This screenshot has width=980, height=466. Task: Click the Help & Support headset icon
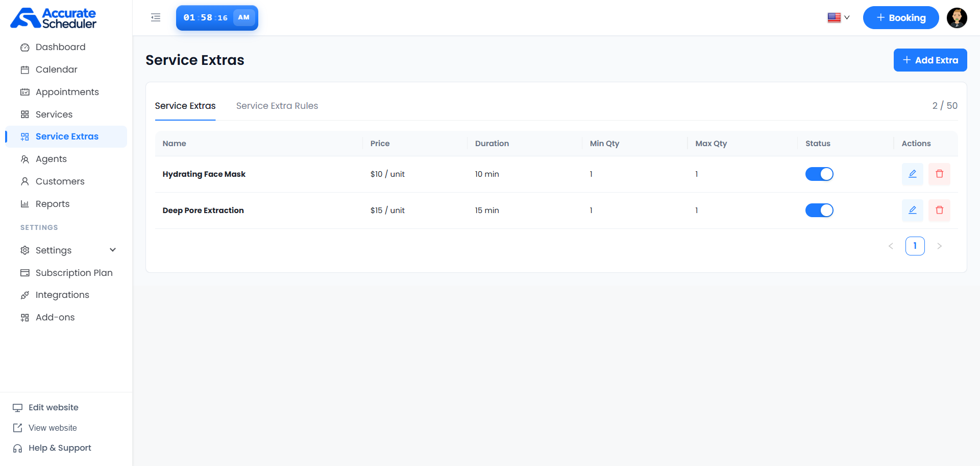click(x=18, y=449)
